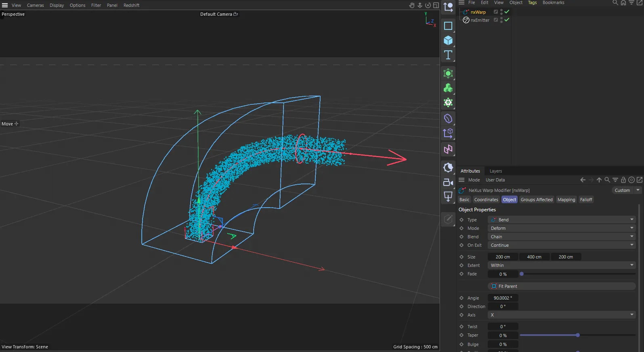Open the Type dropdown set to Bend

point(562,220)
